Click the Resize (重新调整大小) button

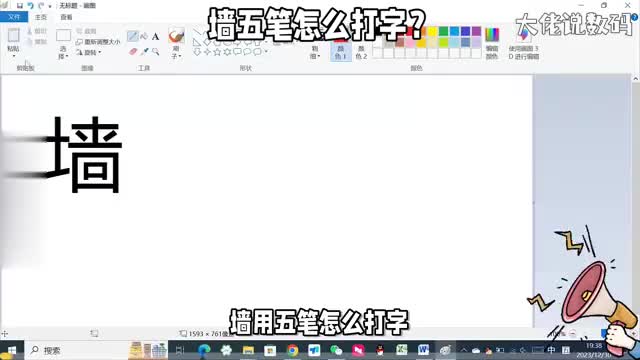(x=98, y=42)
